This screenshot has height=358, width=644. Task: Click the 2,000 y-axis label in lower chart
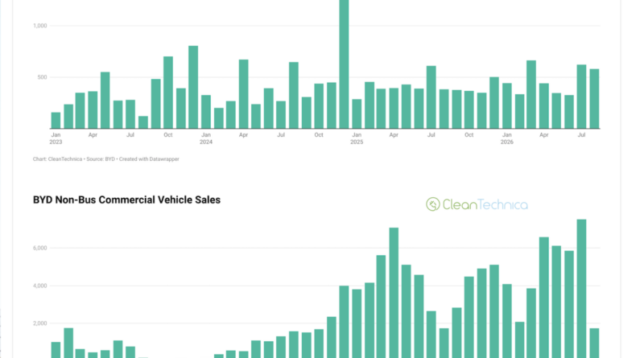point(39,323)
